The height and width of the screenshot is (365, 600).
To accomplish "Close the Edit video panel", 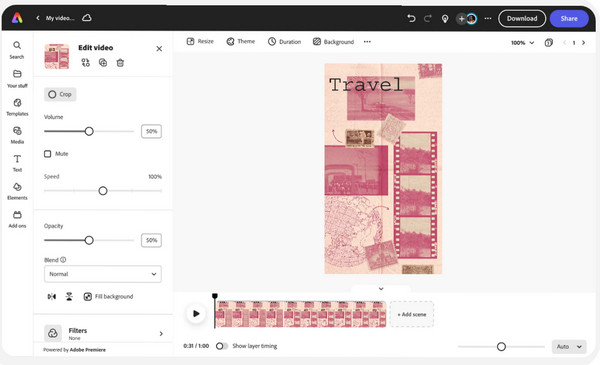I will coord(159,49).
